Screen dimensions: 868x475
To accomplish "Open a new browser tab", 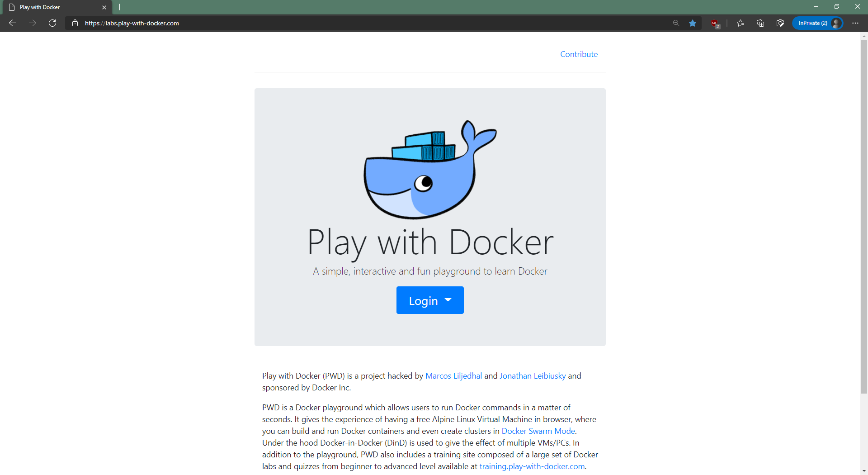I will [x=120, y=7].
